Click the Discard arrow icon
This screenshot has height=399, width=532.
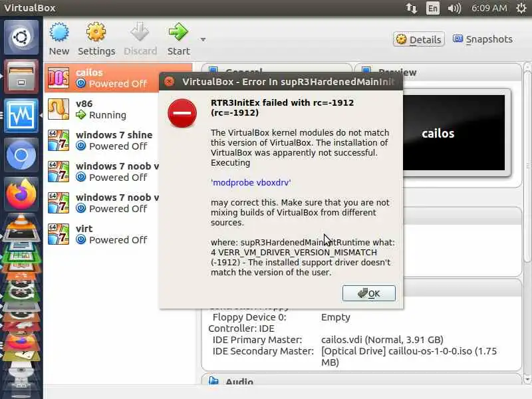click(x=140, y=32)
